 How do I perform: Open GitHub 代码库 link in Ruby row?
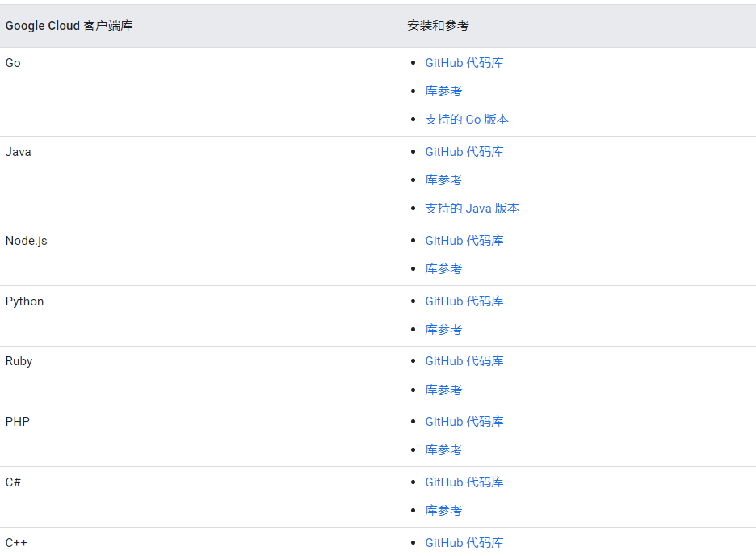coord(464,360)
